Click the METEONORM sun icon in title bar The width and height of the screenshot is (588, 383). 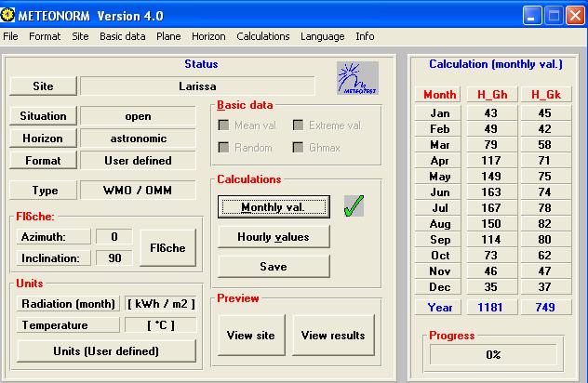(7, 15)
